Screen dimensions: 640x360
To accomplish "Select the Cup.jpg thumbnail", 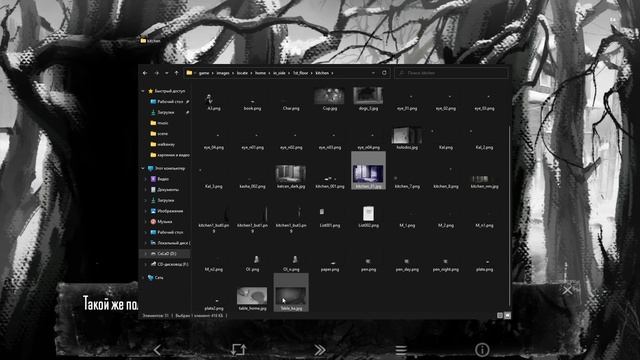I will coord(329,96).
